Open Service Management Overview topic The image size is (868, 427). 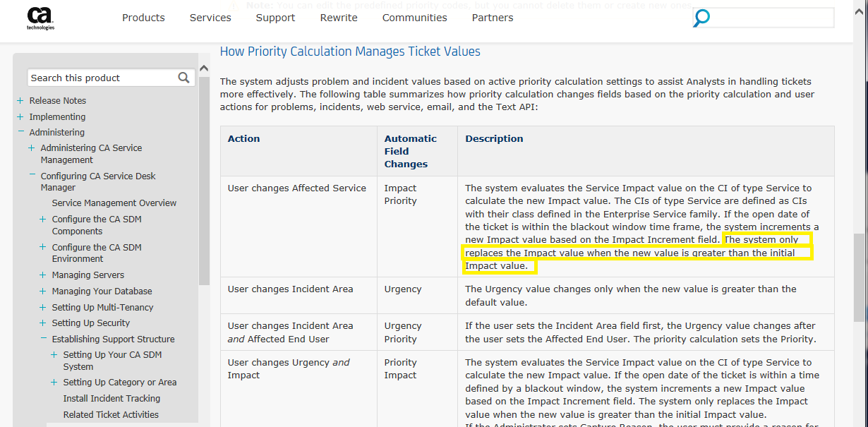(x=114, y=203)
